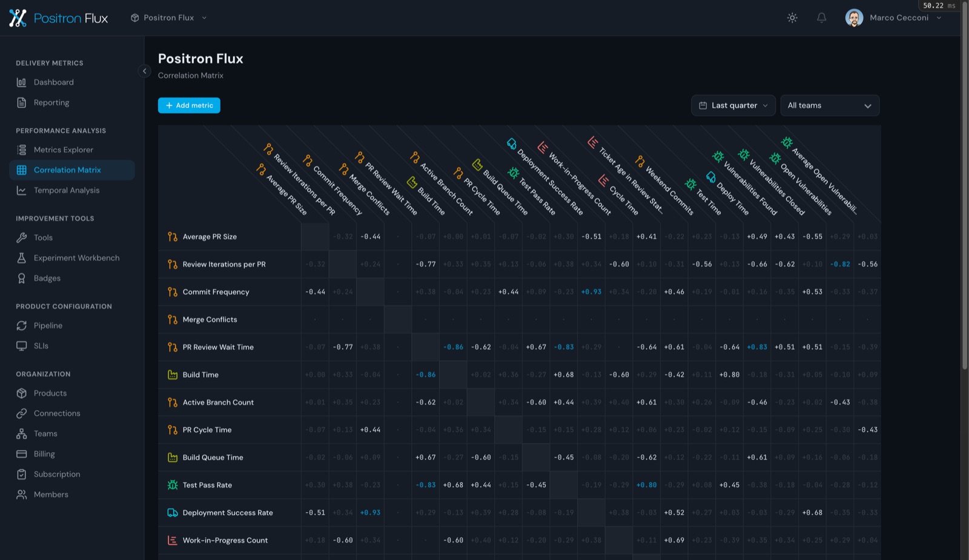Click the Positron Flux logo icon
The image size is (969, 560).
point(18,18)
